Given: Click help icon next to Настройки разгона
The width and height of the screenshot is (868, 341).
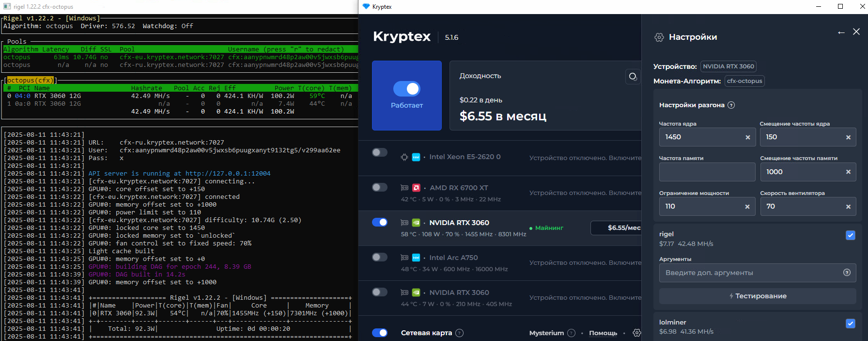Looking at the screenshot, I should [x=731, y=105].
